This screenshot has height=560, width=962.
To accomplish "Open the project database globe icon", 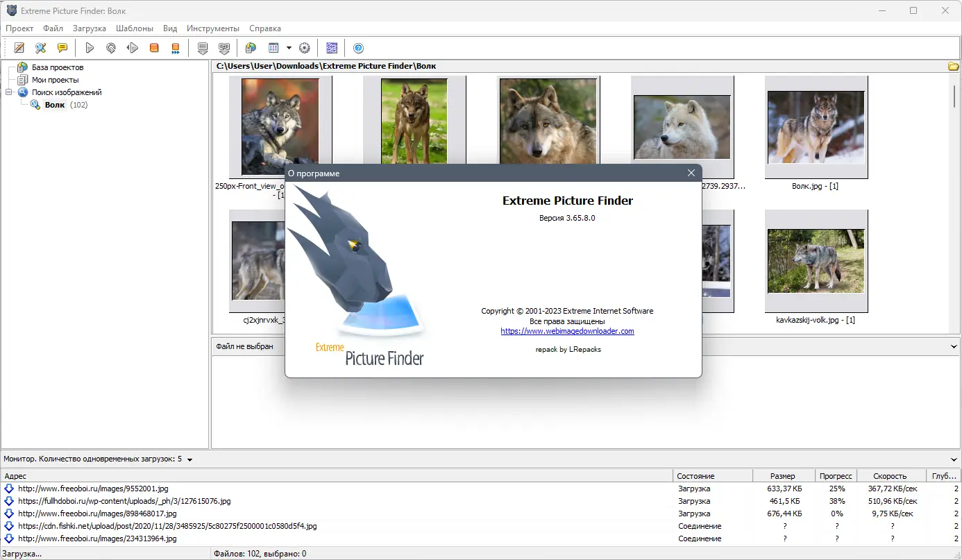I will point(251,48).
